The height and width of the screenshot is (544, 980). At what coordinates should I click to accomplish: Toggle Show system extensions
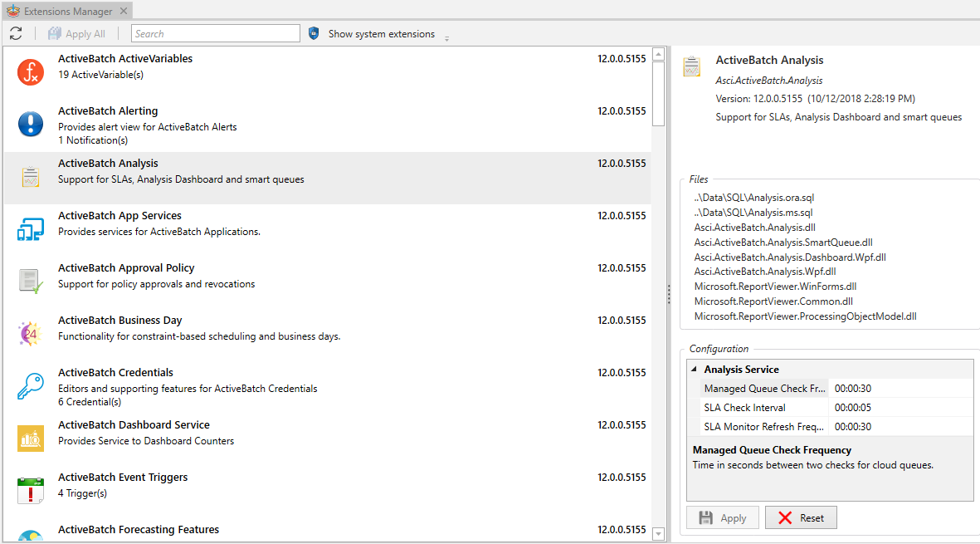point(381,34)
